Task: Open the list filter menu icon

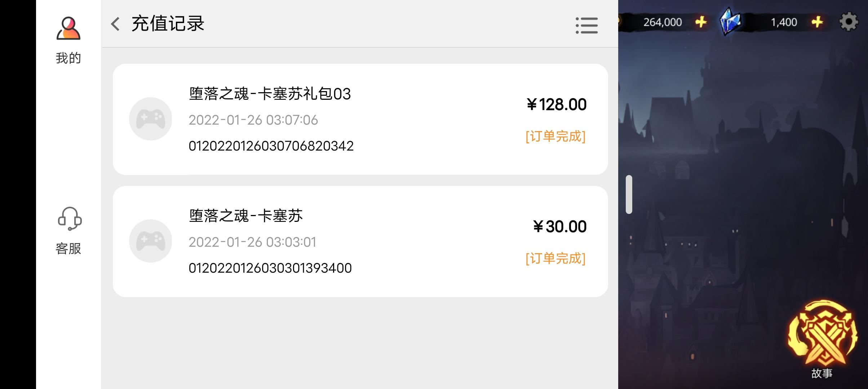Action: (586, 26)
